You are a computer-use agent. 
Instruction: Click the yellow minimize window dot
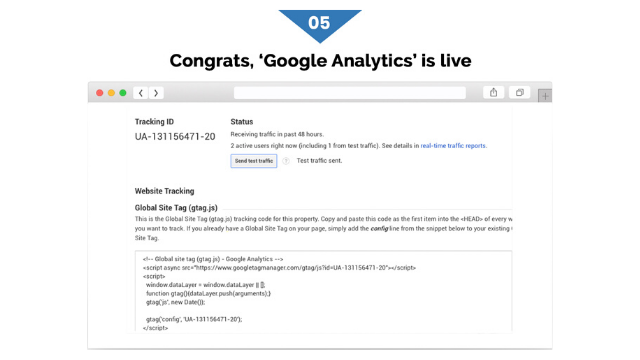[x=111, y=93]
